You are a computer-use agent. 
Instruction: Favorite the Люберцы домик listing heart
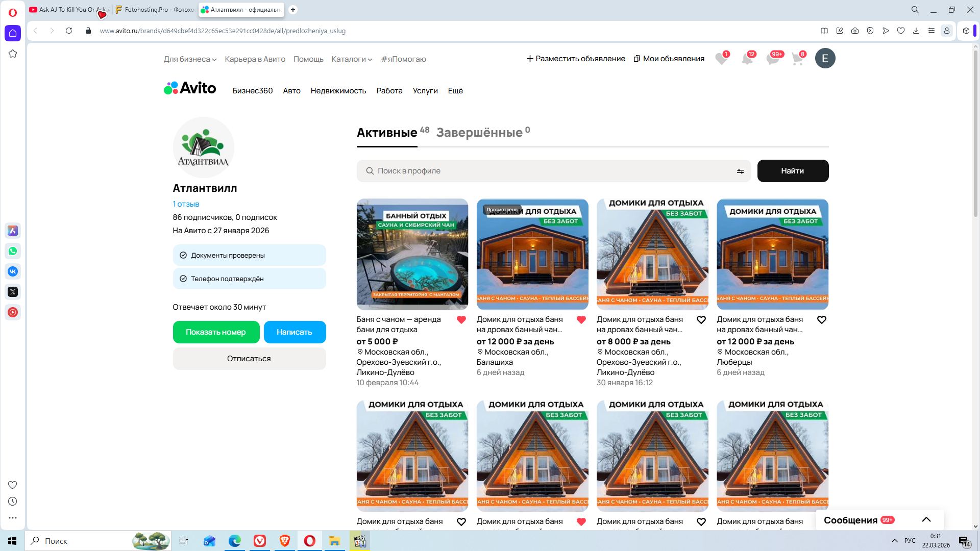(x=822, y=320)
